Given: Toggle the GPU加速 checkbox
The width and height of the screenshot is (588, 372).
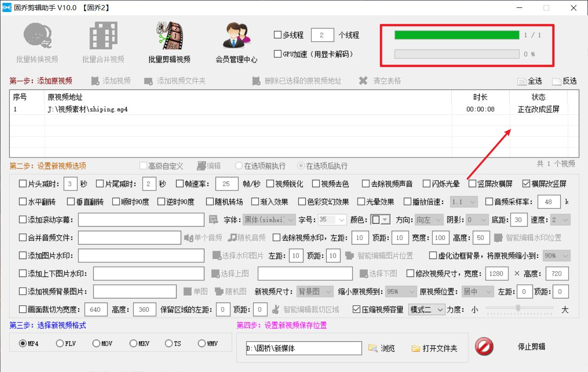Looking at the screenshot, I should [x=278, y=54].
